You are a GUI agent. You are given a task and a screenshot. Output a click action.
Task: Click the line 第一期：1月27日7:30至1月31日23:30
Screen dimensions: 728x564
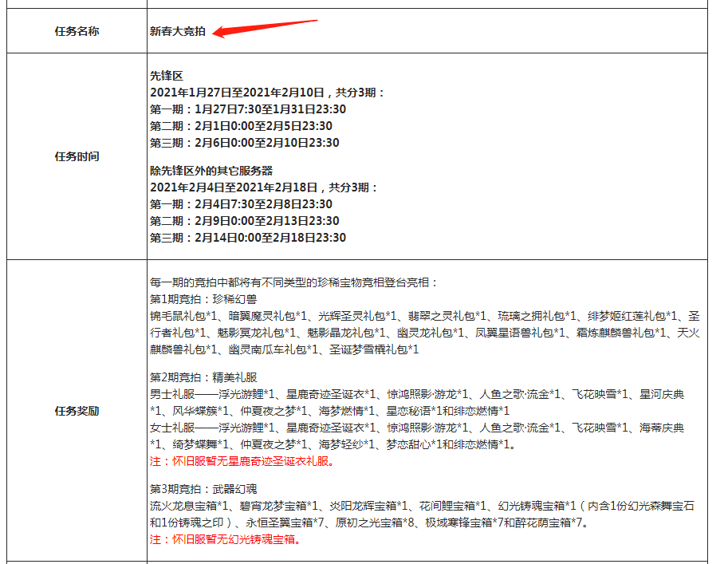click(x=248, y=109)
